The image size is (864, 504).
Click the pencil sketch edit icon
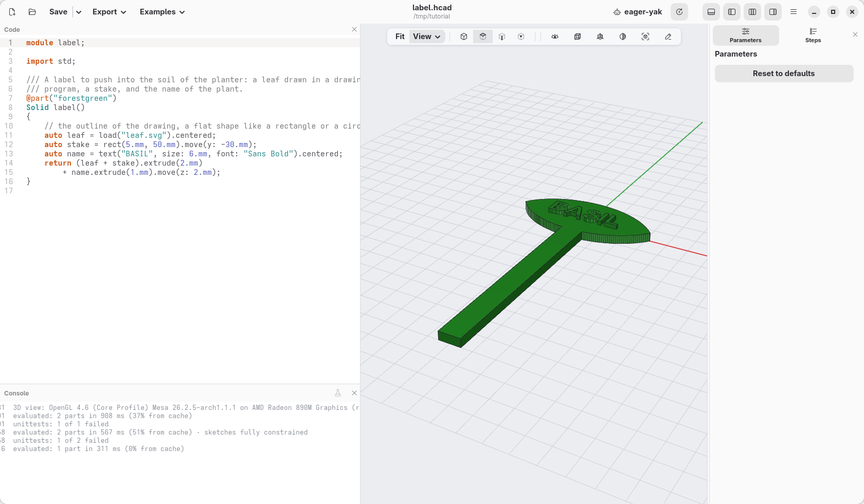(x=668, y=37)
